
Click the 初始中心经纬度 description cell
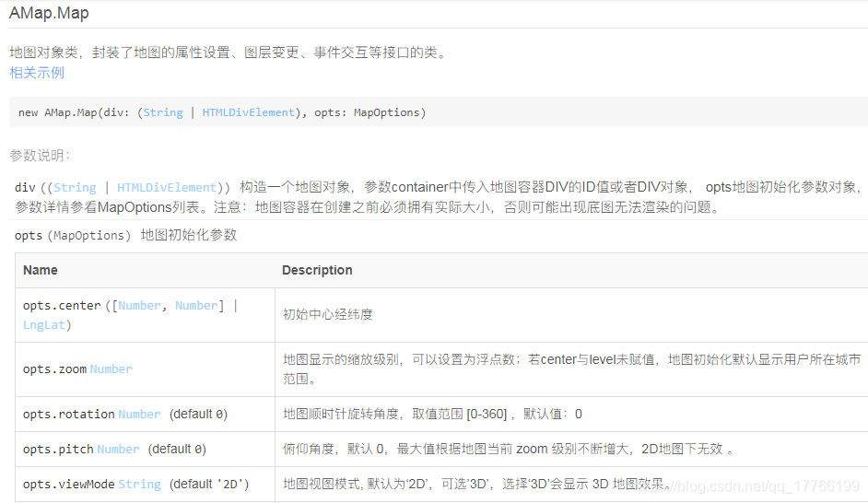(328, 314)
